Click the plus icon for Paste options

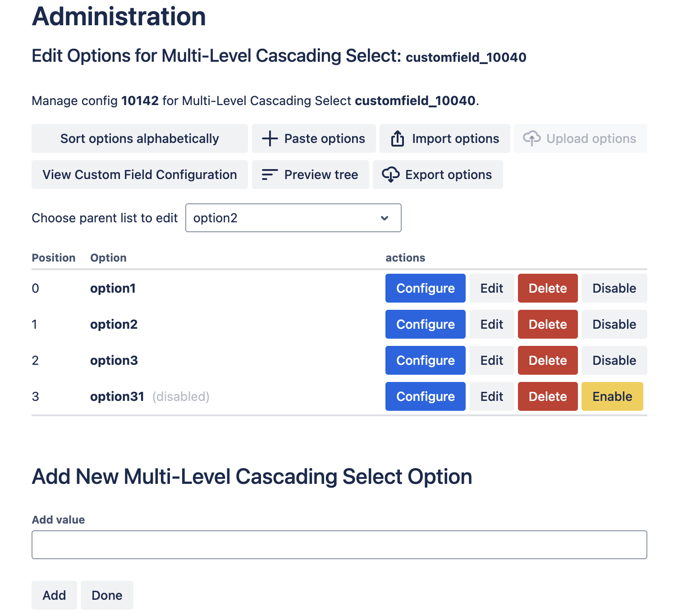click(270, 138)
